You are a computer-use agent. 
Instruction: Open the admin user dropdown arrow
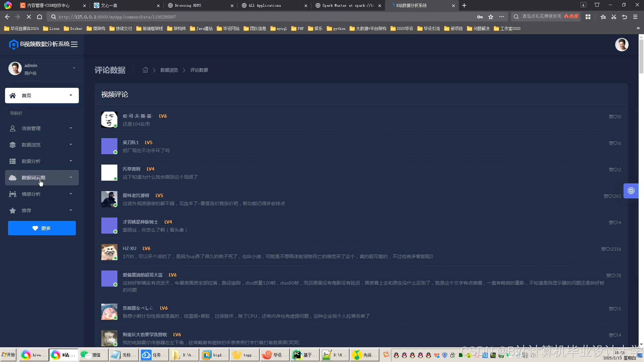click(74, 68)
